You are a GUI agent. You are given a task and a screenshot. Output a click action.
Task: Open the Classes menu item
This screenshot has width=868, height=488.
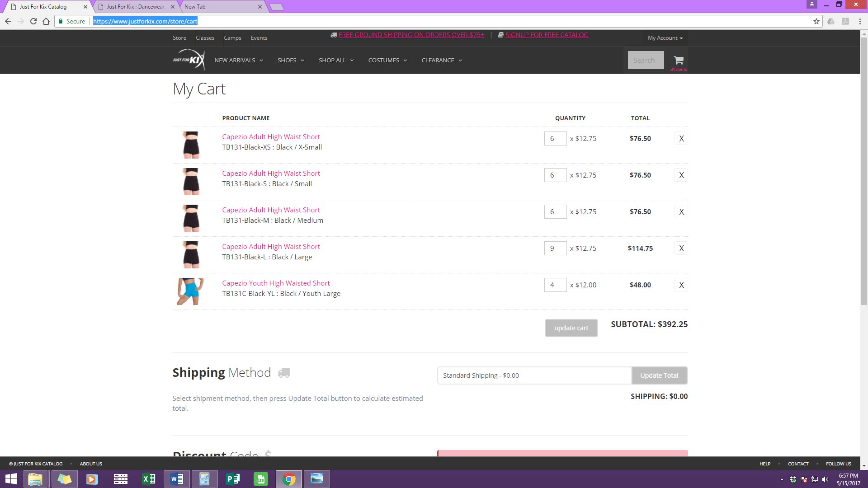click(205, 38)
